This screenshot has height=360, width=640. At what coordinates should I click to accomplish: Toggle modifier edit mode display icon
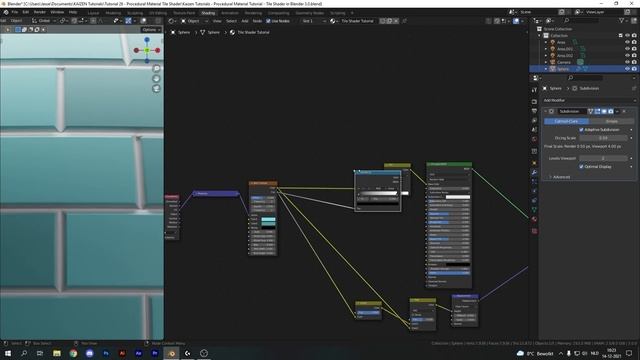click(x=598, y=111)
